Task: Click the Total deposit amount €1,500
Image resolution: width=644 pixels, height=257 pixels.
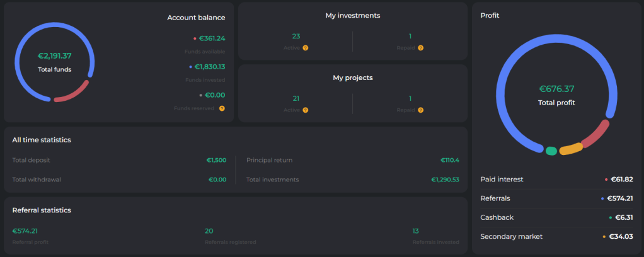Action: tap(216, 160)
